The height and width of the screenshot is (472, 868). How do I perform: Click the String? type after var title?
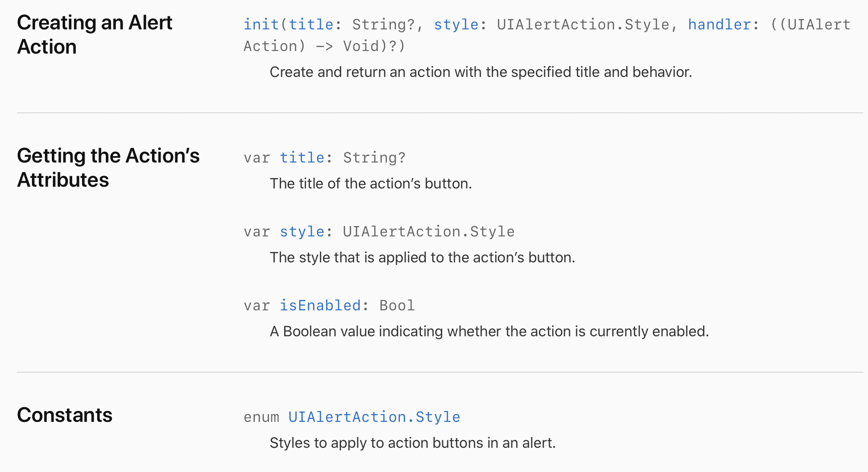click(374, 158)
